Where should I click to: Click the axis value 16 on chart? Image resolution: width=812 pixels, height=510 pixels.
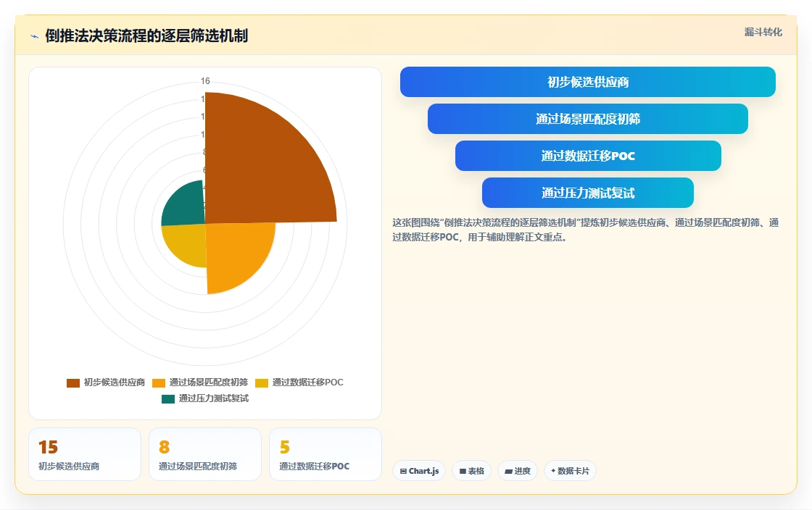(205, 81)
